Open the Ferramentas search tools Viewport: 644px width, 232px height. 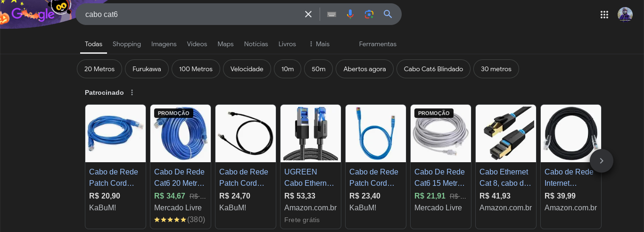click(x=378, y=44)
